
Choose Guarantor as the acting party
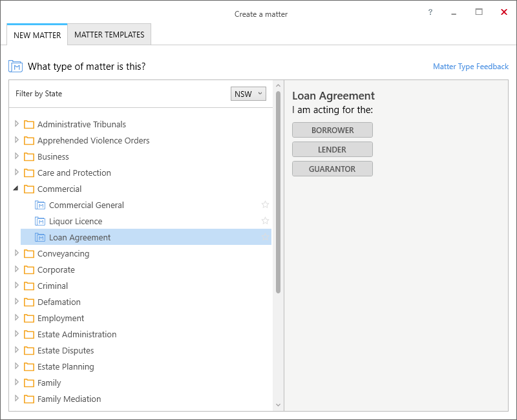pos(332,169)
